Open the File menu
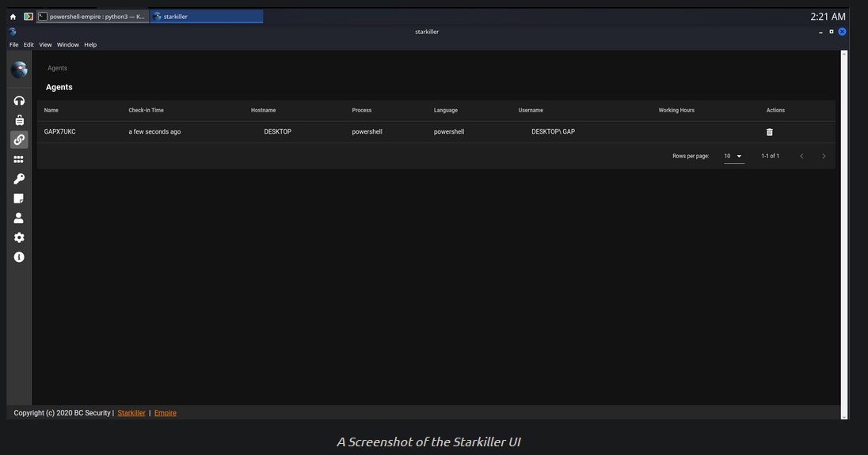Viewport: 868px width, 455px height. tap(13, 45)
